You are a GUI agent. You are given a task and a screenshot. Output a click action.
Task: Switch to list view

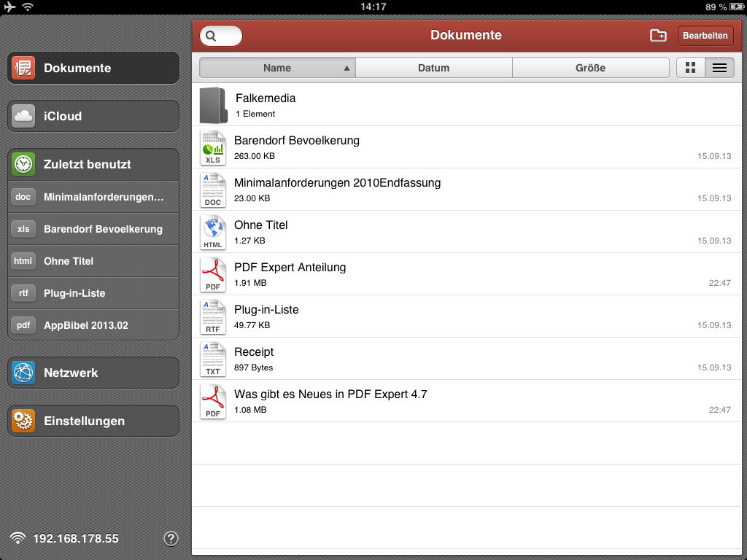point(719,68)
